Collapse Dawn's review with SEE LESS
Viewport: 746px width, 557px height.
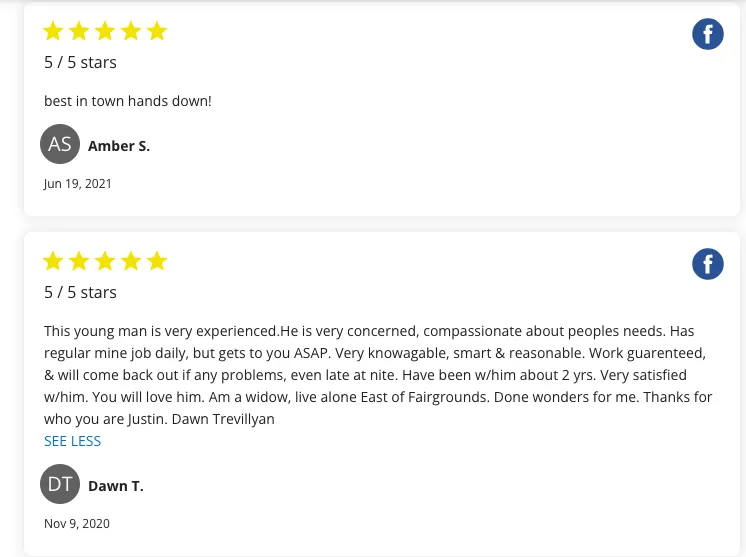(72, 441)
